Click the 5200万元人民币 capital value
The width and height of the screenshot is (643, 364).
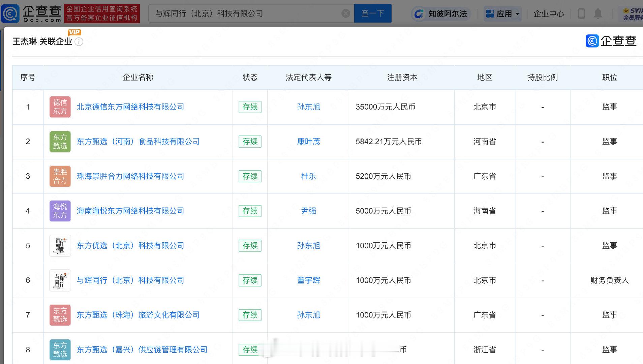pos(383,176)
